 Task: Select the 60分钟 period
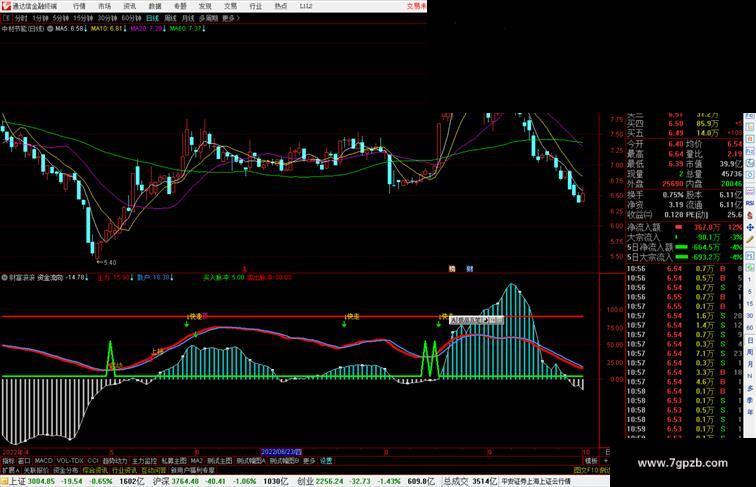pos(131,18)
